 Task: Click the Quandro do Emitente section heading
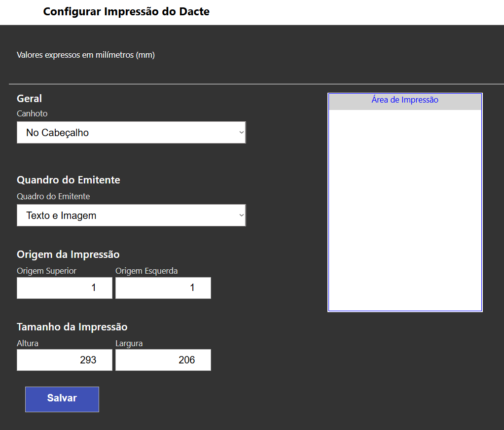click(x=69, y=180)
